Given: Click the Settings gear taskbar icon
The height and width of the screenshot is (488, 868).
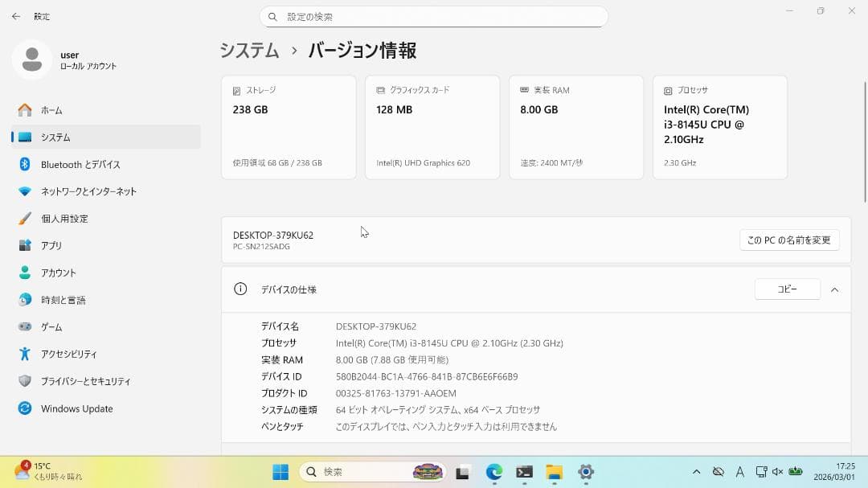Looking at the screenshot, I should coord(586,472).
